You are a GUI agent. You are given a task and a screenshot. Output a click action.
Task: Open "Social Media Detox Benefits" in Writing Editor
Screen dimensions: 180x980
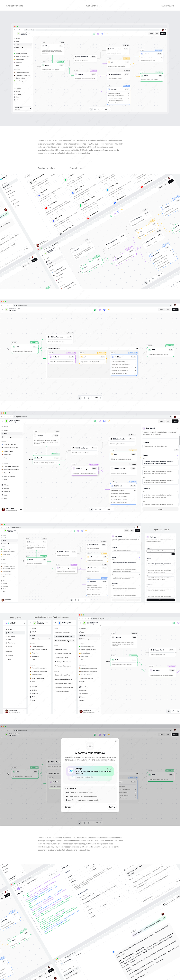[64, 679]
